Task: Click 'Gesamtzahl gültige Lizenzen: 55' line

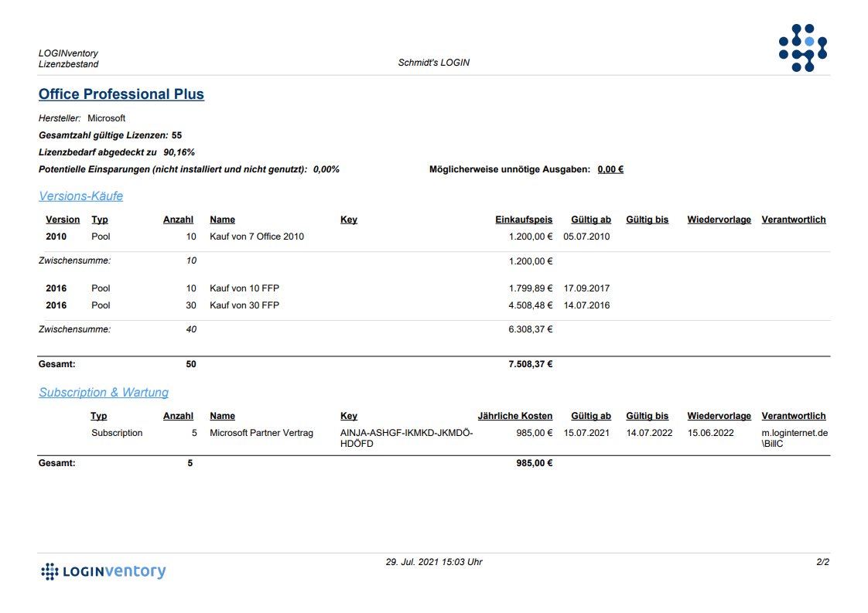Action: pyautogui.click(x=110, y=135)
